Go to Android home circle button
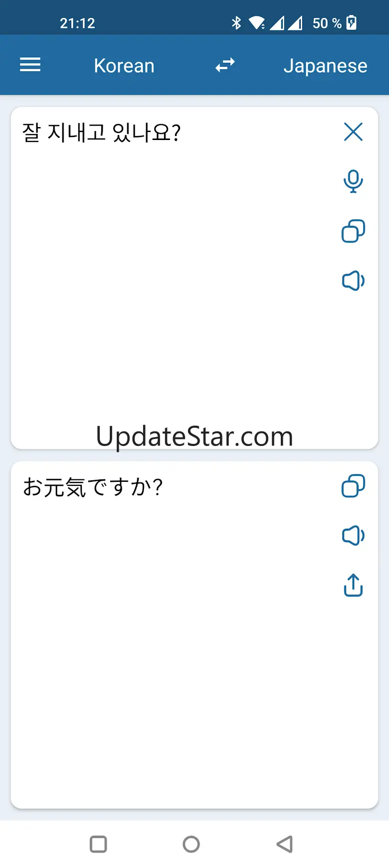The width and height of the screenshot is (389, 868). [x=191, y=844]
